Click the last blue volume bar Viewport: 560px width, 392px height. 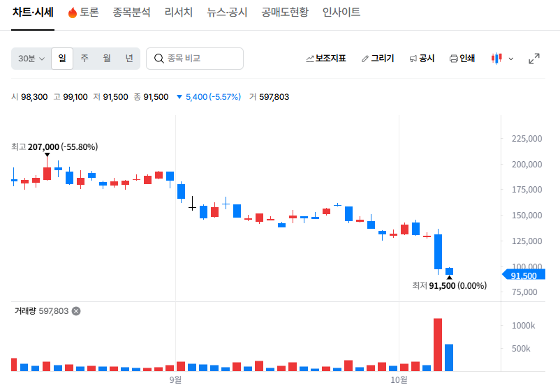pos(449,357)
